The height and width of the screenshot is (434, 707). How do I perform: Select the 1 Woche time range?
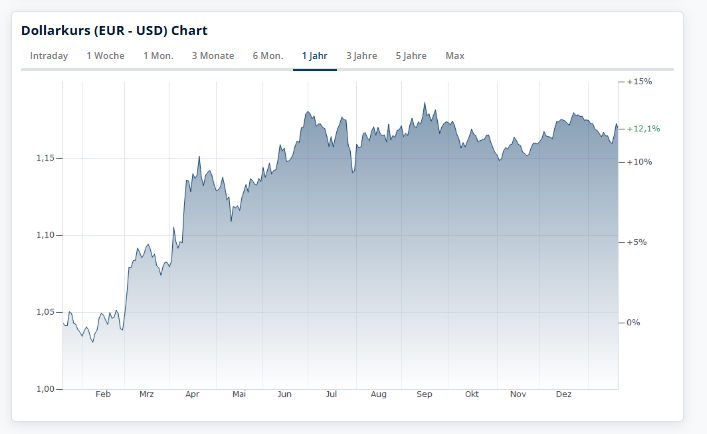[106, 56]
